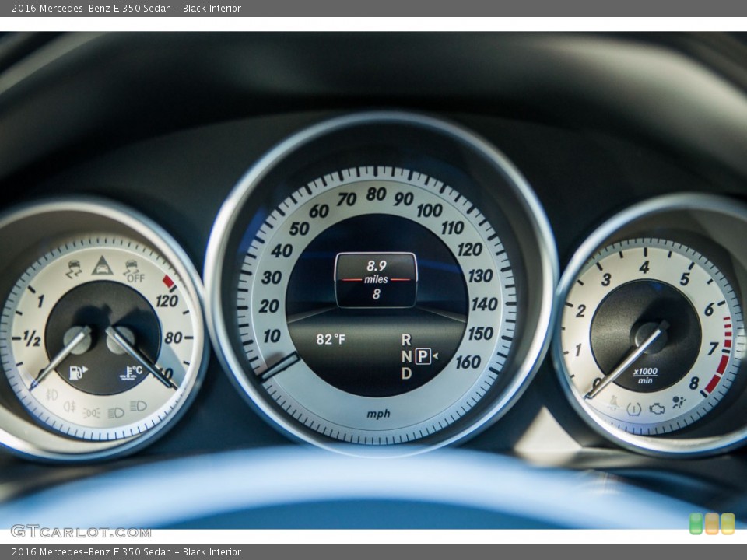Click the R gear letter
The image size is (747, 560).
point(406,340)
